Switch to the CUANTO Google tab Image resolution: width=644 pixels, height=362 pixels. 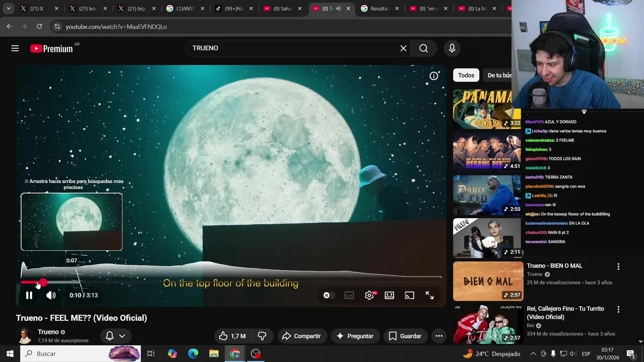[x=185, y=9]
